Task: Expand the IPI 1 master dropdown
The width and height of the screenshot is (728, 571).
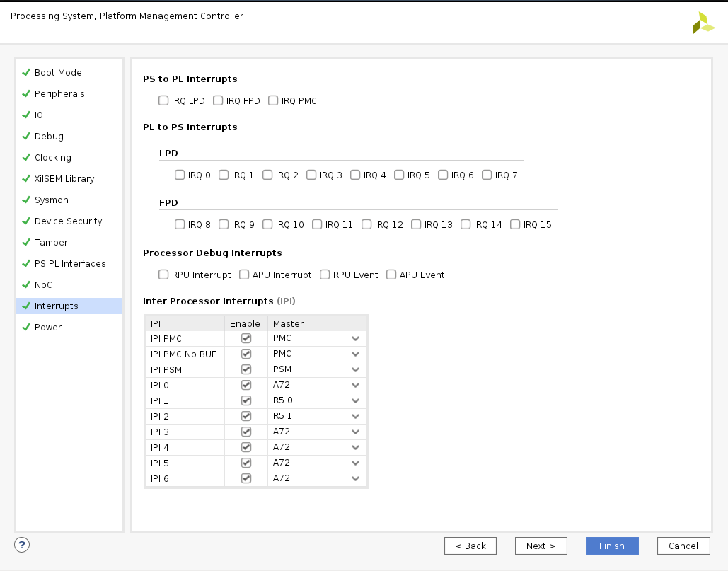Action: (x=355, y=401)
